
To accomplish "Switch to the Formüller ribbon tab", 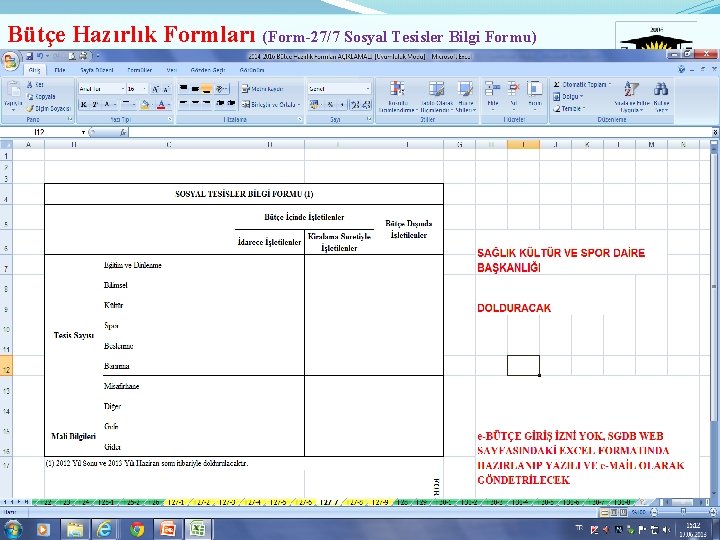I will point(140,70).
